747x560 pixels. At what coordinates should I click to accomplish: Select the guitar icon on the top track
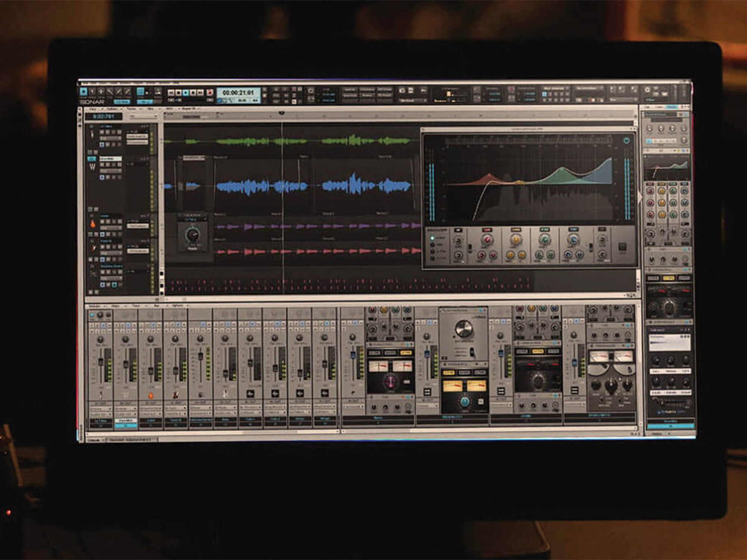pos(92,134)
